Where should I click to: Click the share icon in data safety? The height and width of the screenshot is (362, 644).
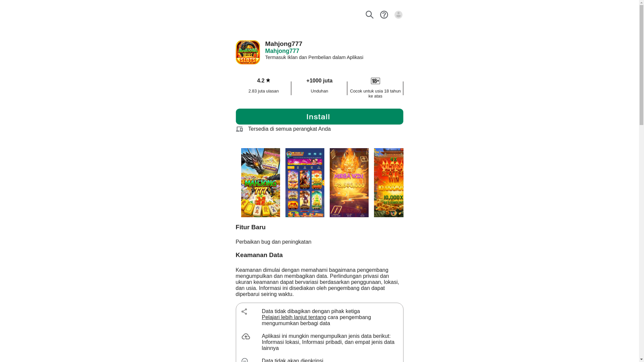tap(244, 312)
